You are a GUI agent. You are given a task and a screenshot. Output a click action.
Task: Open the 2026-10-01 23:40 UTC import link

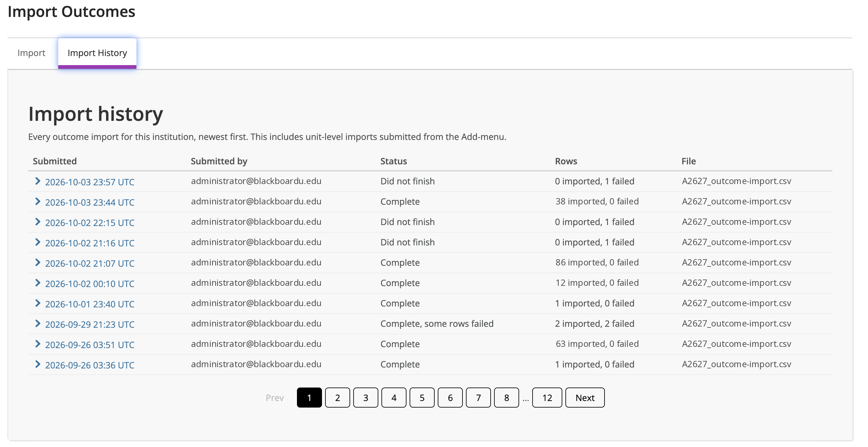point(89,304)
